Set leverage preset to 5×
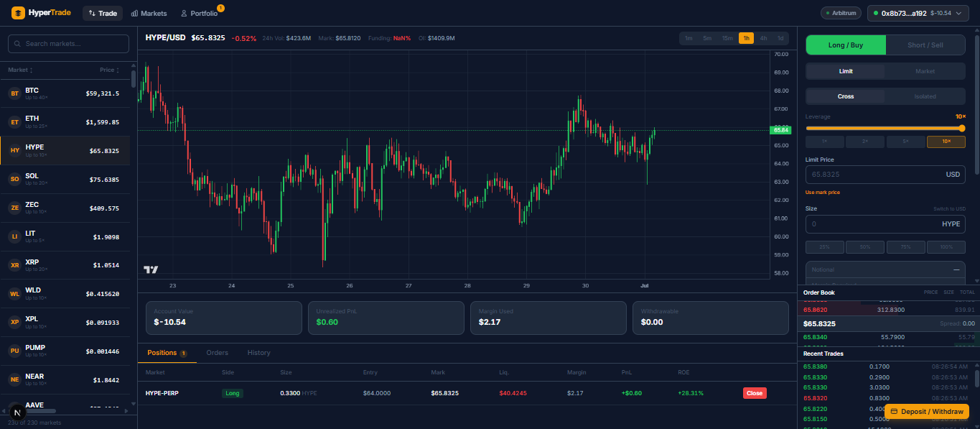The height and width of the screenshot is (429, 980). (906, 142)
